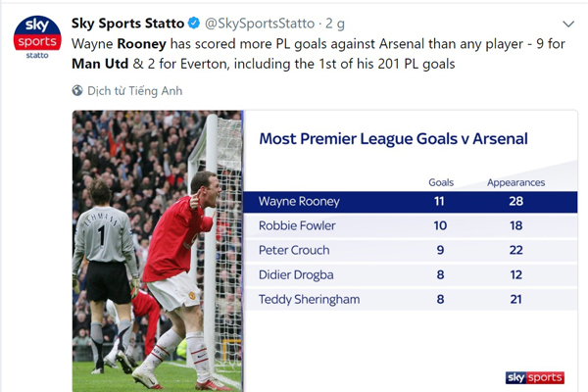Click the blue verified badge icon
The width and height of the screenshot is (588, 392).
194,24
